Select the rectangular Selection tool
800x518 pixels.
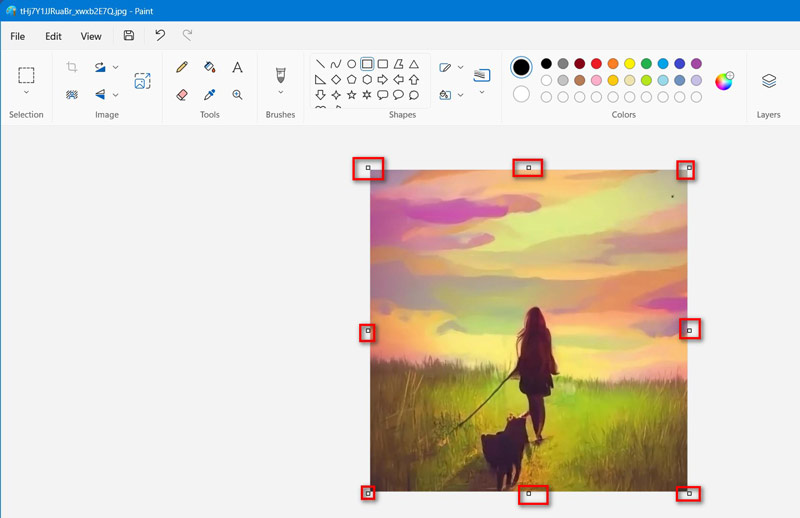26,76
